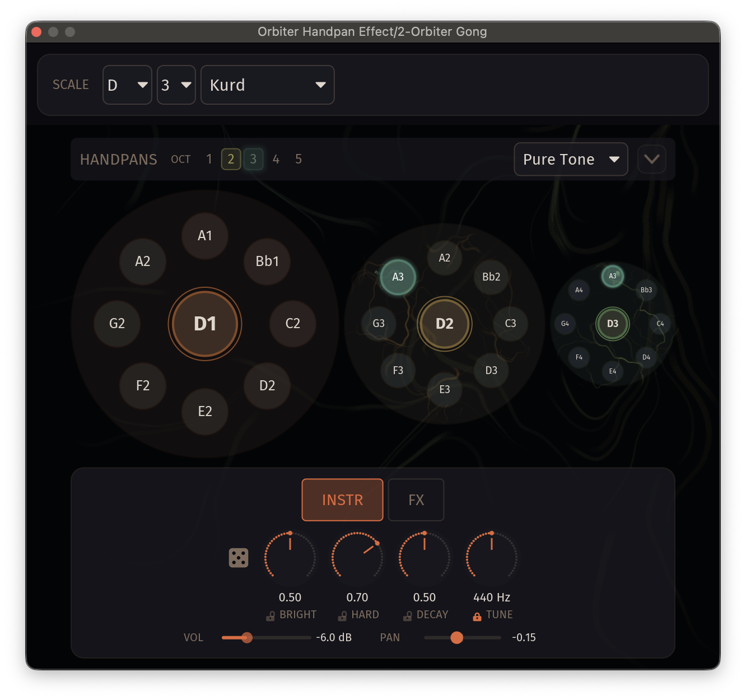Click the DECAY knob
This screenshot has height=700, width=746.
425,558
